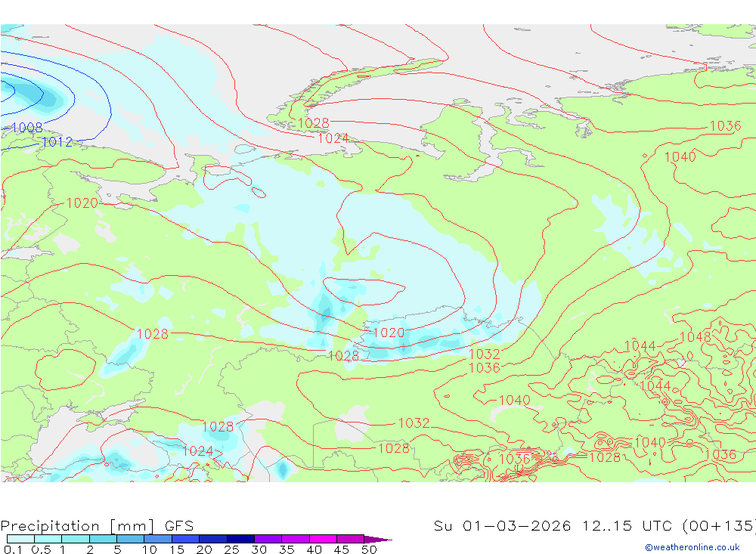The width and height of the screenshot is (756, 554).
Task: Click the "1044" label left of "1048"
Action: tap(640, 345)
